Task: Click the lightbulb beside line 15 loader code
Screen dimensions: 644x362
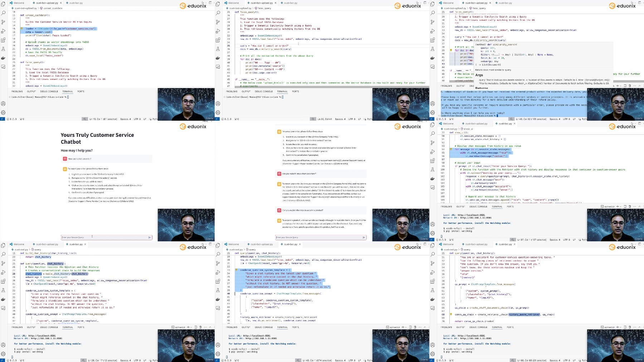Action: click(21, 29)
